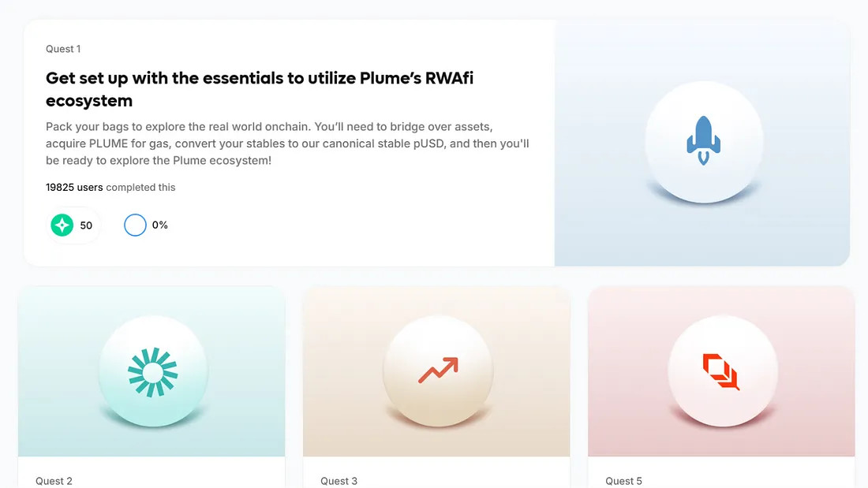This screenshot has height=488, width=868.
Task: Select the teal Quest 2 card image
Action: click(152, 371)
